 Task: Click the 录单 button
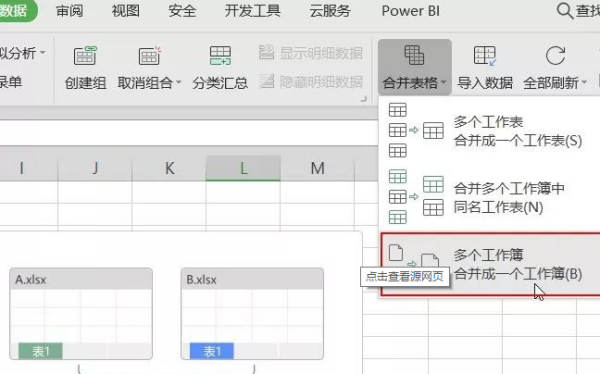pos(11,82)
